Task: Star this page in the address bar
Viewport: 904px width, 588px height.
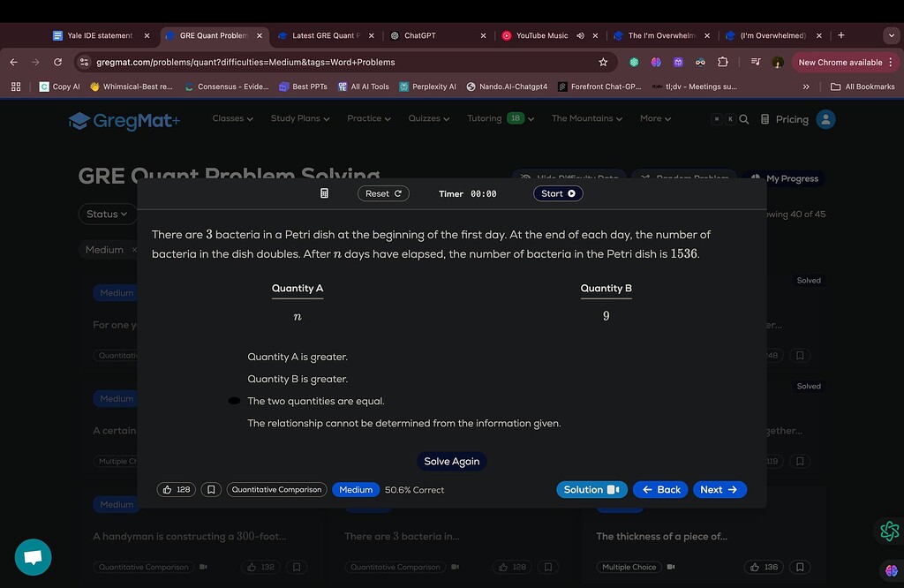Action: (x=603, y=63)
